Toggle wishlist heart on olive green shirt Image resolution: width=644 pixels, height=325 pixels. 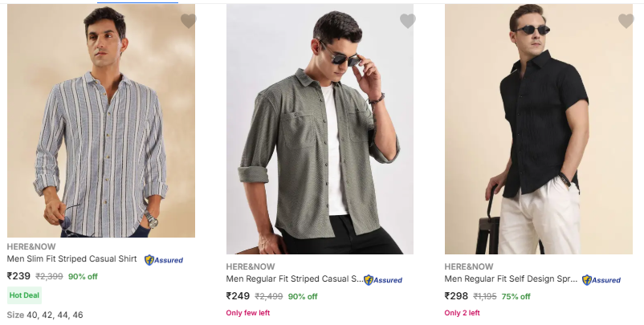[x=408, y=22]
